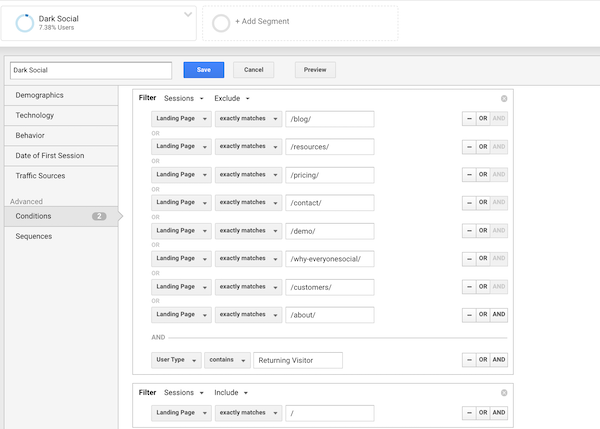Image resolution: width=600 pixels, height=429 pixels.
Task: Remove the /pricing/ condition with minus button
Action: click(469, 175)
